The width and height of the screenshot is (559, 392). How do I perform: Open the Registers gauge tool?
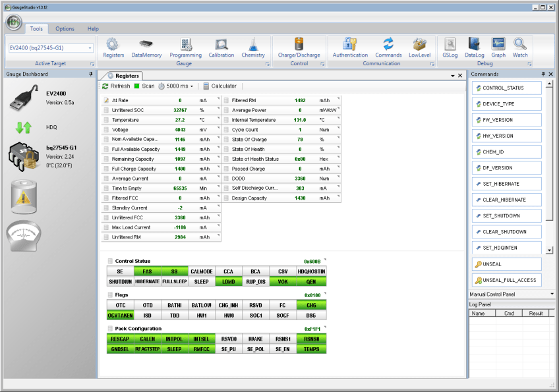tap(113, 47)
